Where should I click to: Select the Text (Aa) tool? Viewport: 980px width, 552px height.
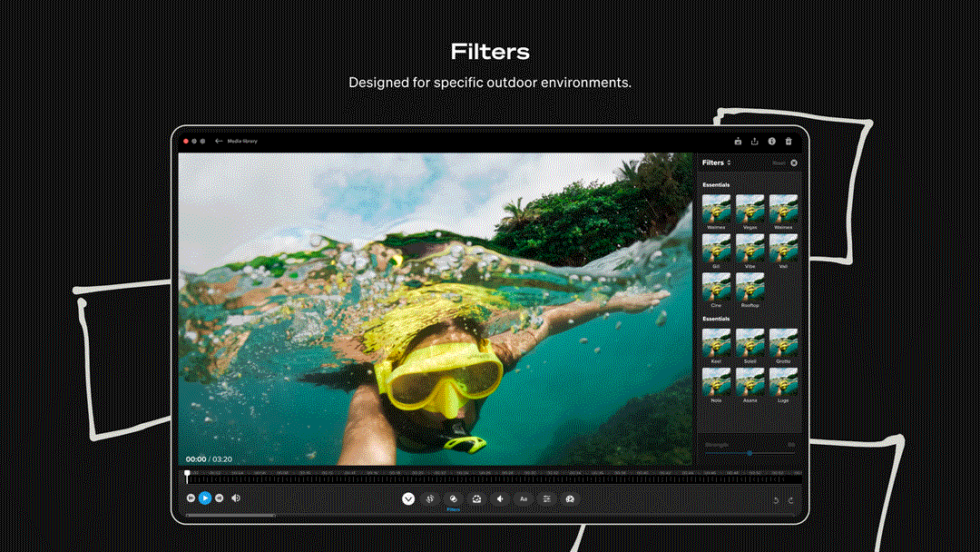(x=524, y=498)
